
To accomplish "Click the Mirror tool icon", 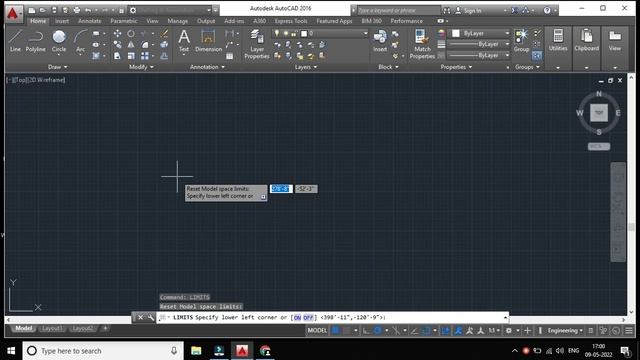I will (131, 44).
